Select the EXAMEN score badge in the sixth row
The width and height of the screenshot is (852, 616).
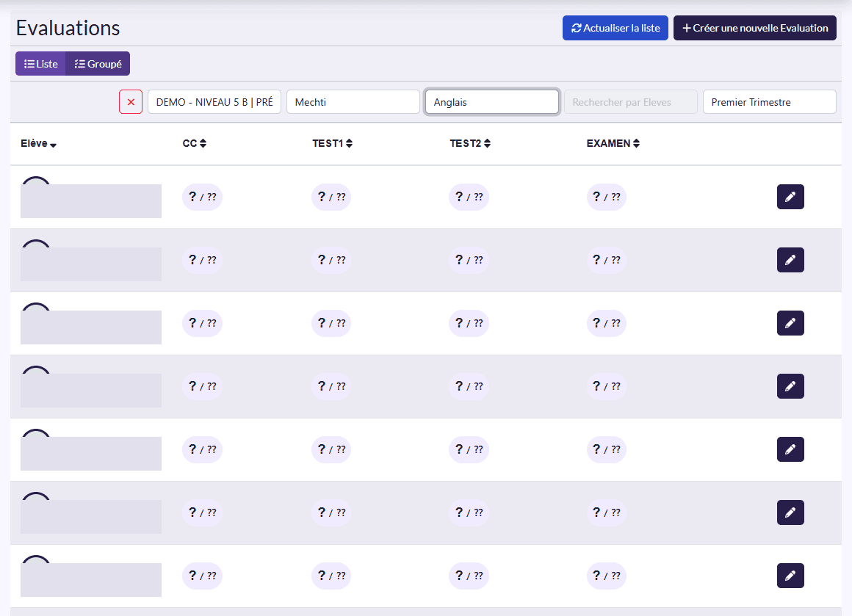607,512
